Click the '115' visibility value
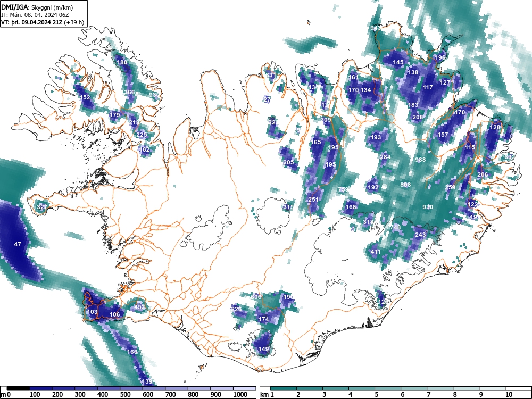 pos(470,147)
